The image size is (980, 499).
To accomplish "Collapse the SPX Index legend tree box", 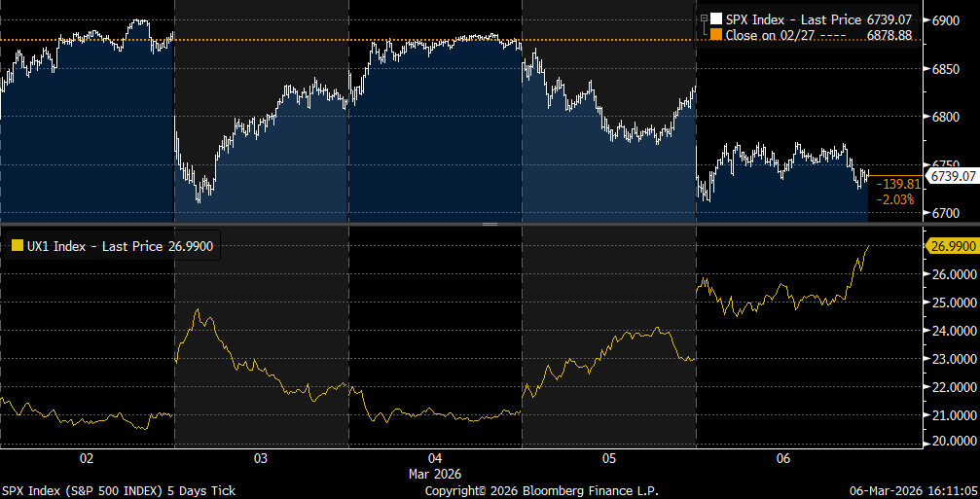I will (x=704, y=19).
